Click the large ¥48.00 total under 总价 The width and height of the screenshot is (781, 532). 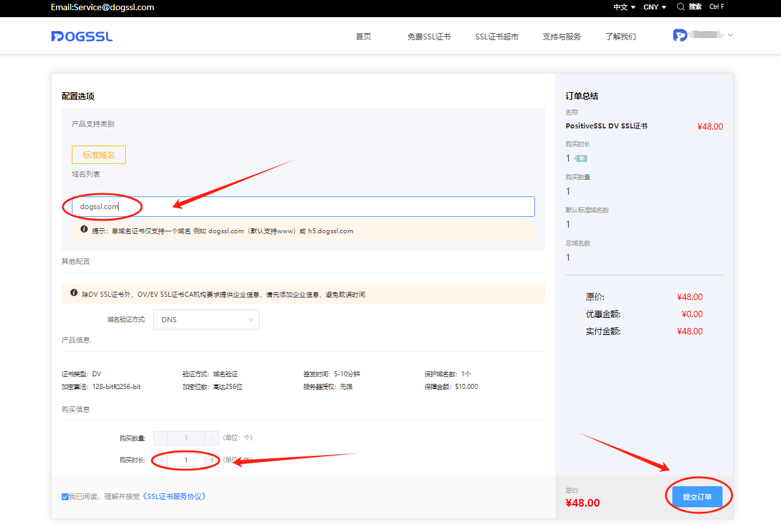tap(583, 503)
